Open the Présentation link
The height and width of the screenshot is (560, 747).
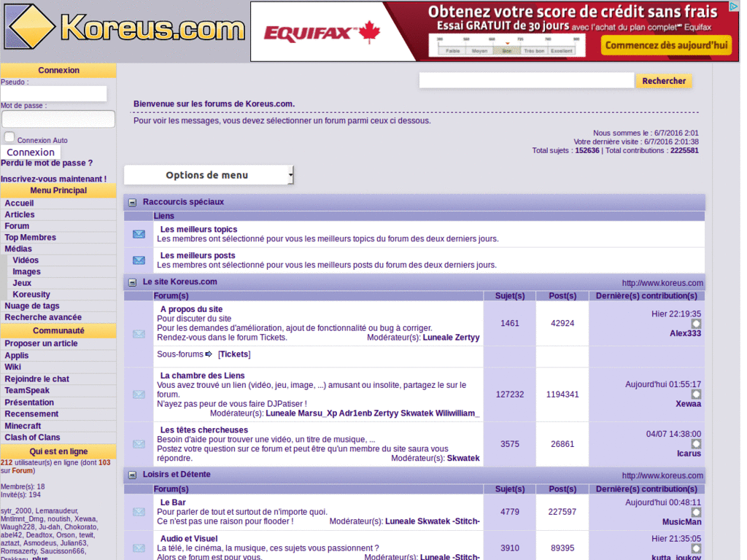click(x=29, y=402)
